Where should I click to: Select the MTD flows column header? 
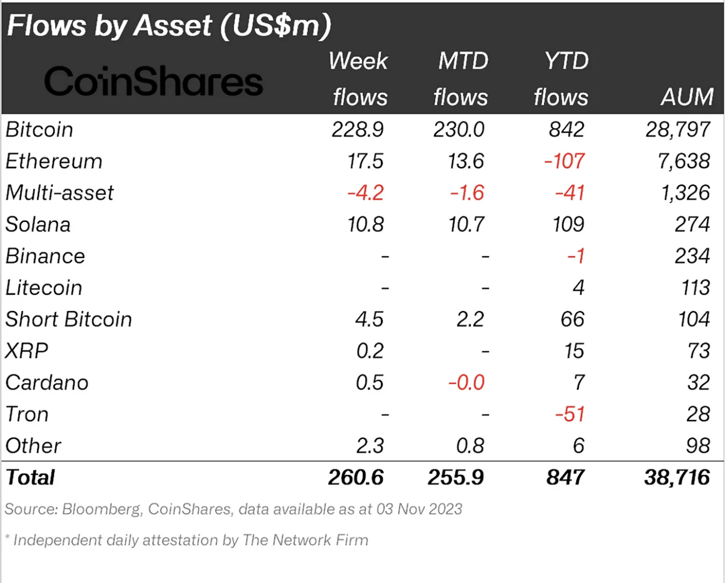[x=461, y=79]
